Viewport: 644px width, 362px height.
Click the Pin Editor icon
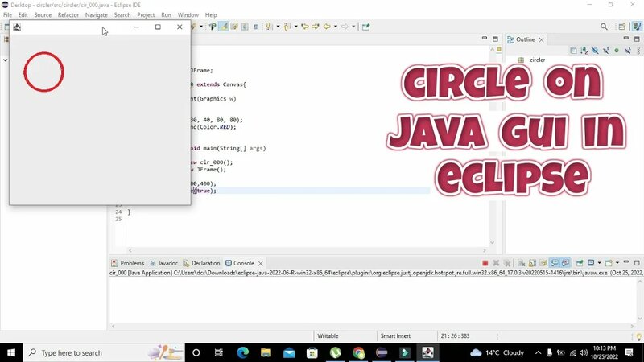pos(365,27)
